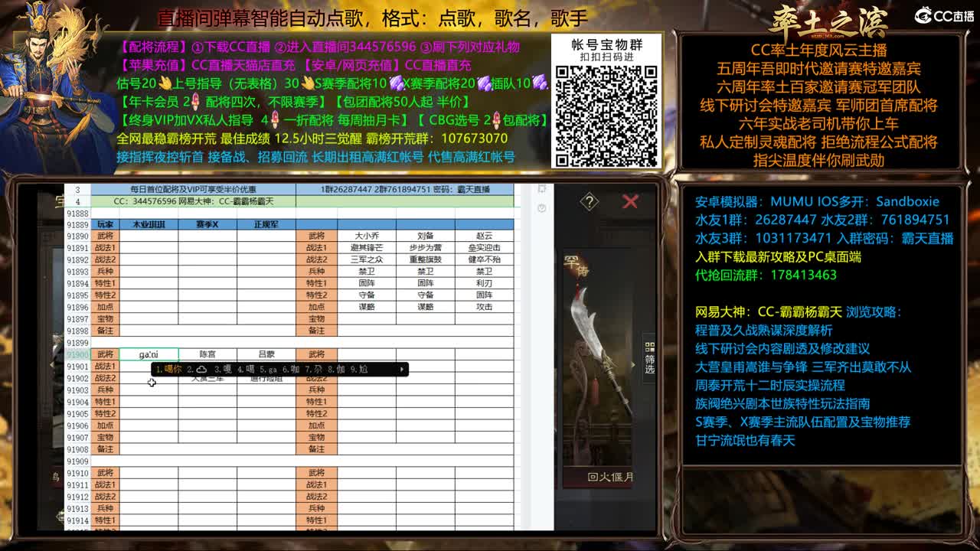
Task: Open the diamond question-mark help icon
Action: tap(589, 202)
